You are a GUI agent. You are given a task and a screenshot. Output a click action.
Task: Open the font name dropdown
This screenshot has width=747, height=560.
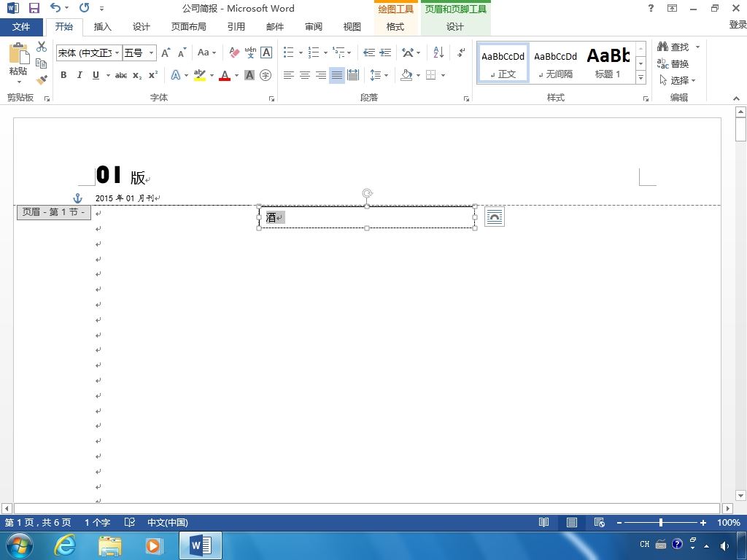pos(117,52)
